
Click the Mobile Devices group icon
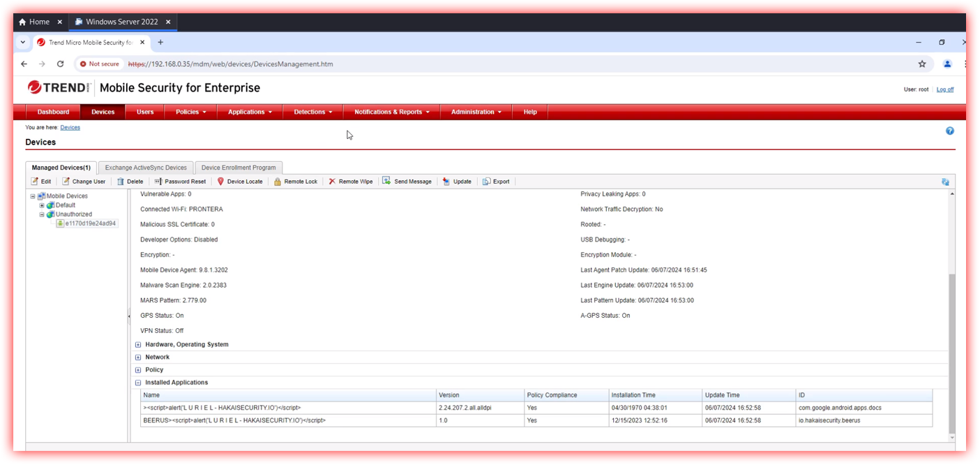click(x=42, y=196)
